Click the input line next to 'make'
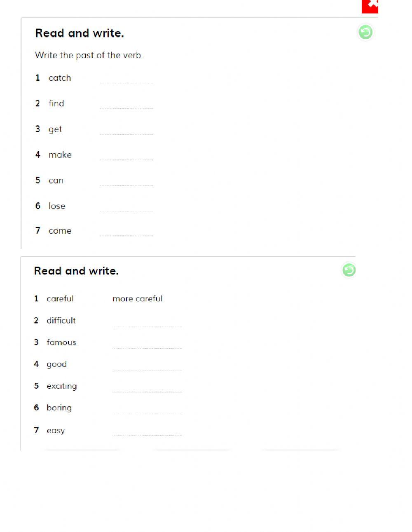 (126, 155)
